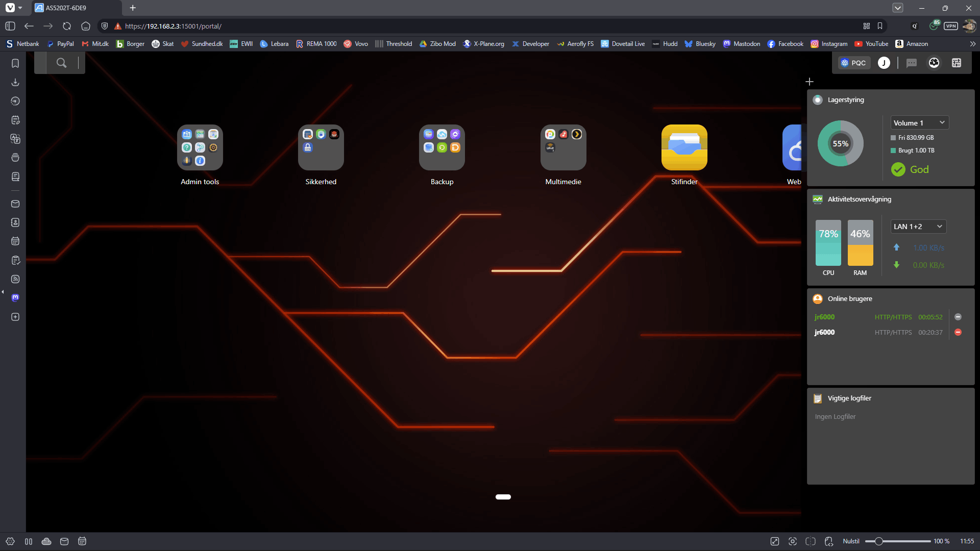The width and height of the screenshot is (980, 551).
Task: Open the Multimedie app folder
Action: [x=563, y=148]
